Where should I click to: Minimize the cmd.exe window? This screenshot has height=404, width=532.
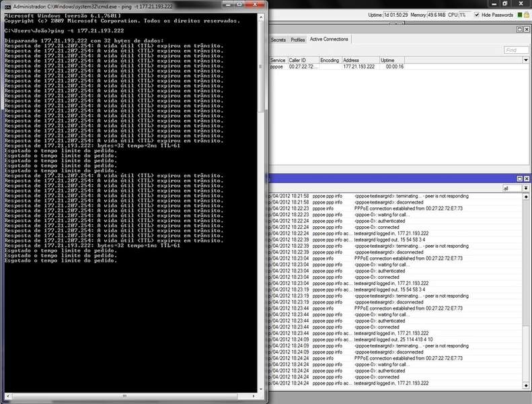click(x=228, y=5)
